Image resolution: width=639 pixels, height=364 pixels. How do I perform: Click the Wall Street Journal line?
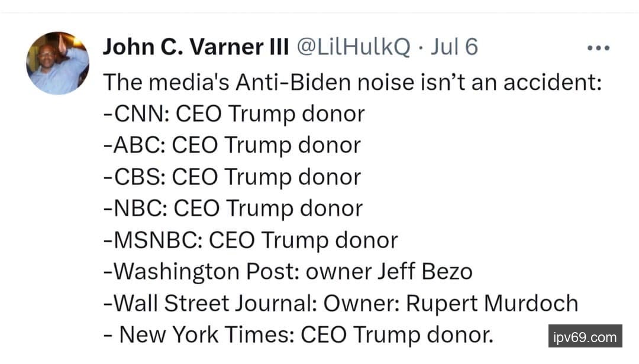340,304
